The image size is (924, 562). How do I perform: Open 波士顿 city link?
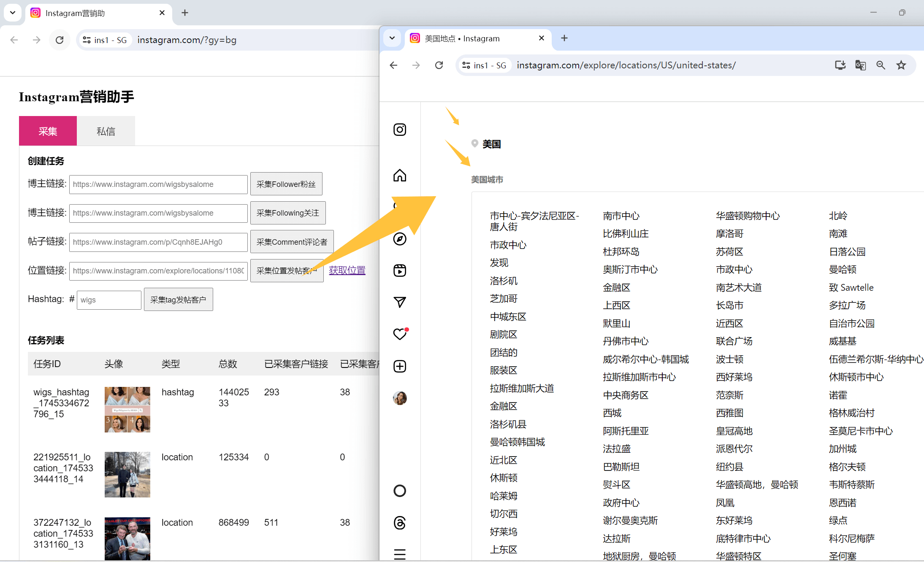[x=729, y=359]
